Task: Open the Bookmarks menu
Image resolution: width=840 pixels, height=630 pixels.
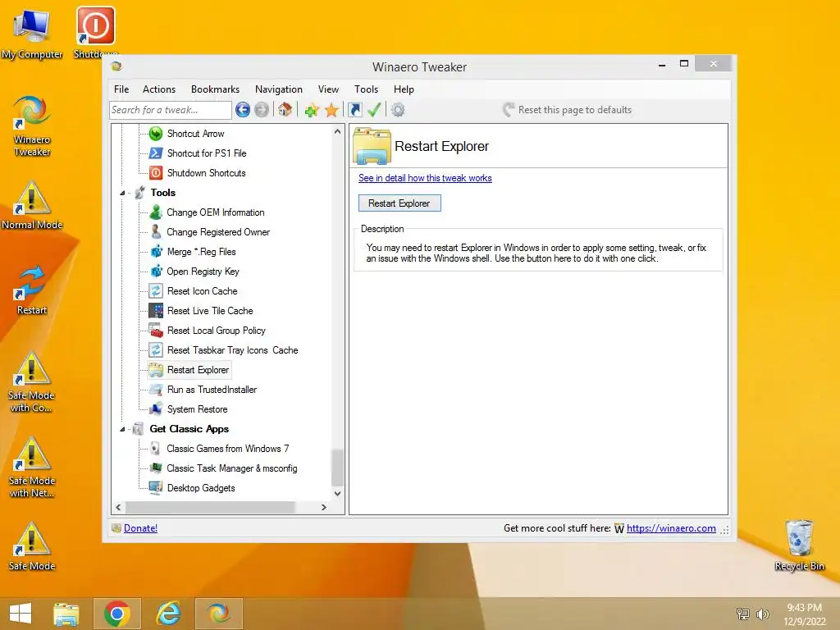Action: click(x=216, y=89)
